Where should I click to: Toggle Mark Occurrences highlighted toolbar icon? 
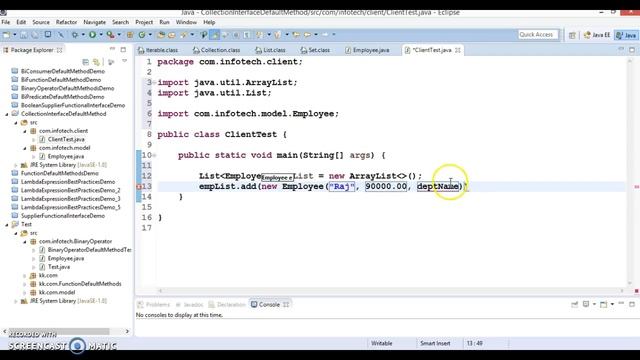pos(214,35)
